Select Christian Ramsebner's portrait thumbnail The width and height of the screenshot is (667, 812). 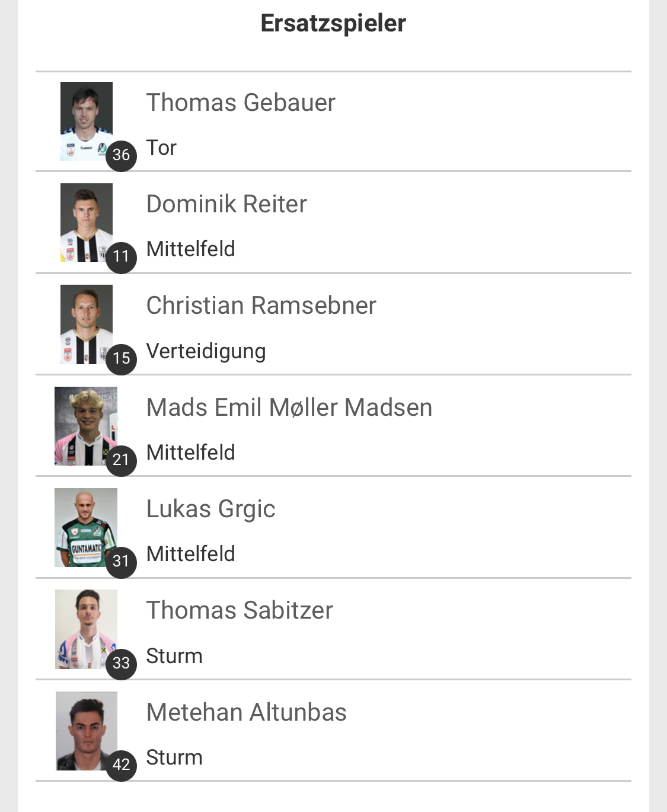[87, 324]
